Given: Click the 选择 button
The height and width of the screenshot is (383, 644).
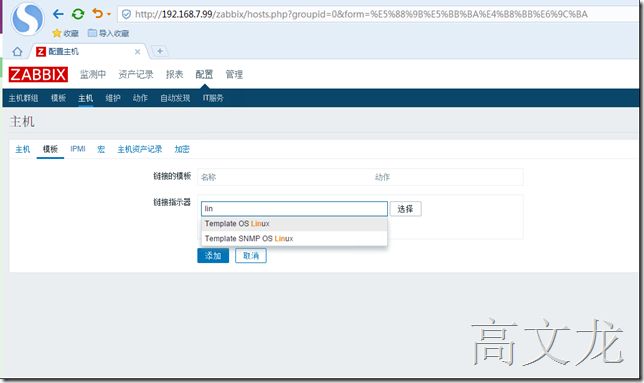Looking at the screenshot, I should point(405,209).
